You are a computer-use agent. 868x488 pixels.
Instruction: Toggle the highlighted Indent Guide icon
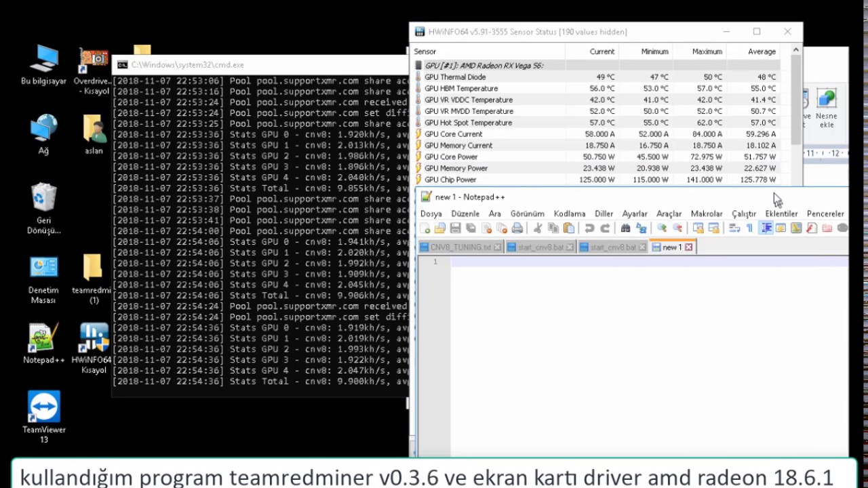point(766,228)
